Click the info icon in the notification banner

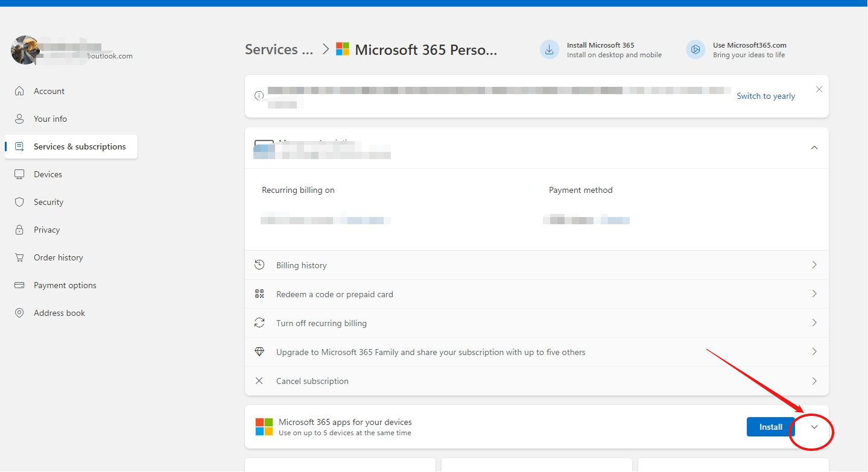pos(259,95)
